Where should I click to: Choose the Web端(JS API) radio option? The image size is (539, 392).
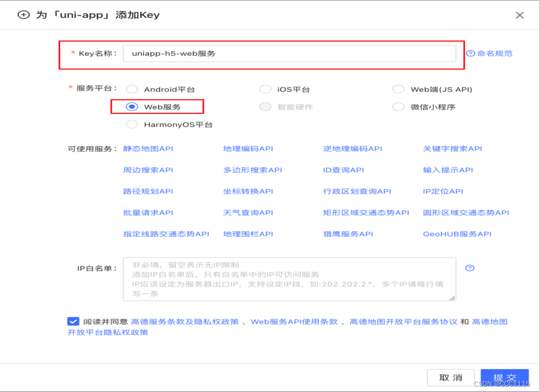point(398,89)
